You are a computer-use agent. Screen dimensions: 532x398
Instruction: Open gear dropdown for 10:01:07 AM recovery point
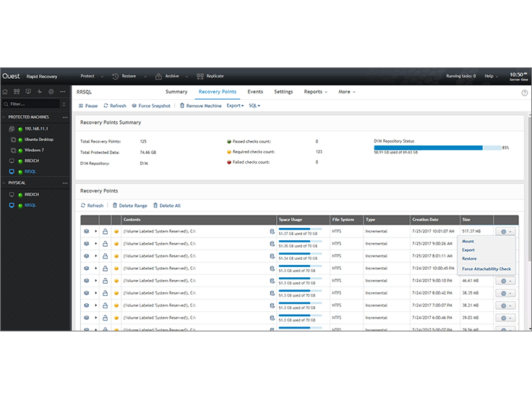coord(505,232)
